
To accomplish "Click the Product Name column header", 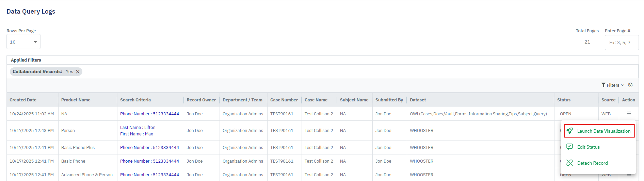I will [x=76, y=100].
